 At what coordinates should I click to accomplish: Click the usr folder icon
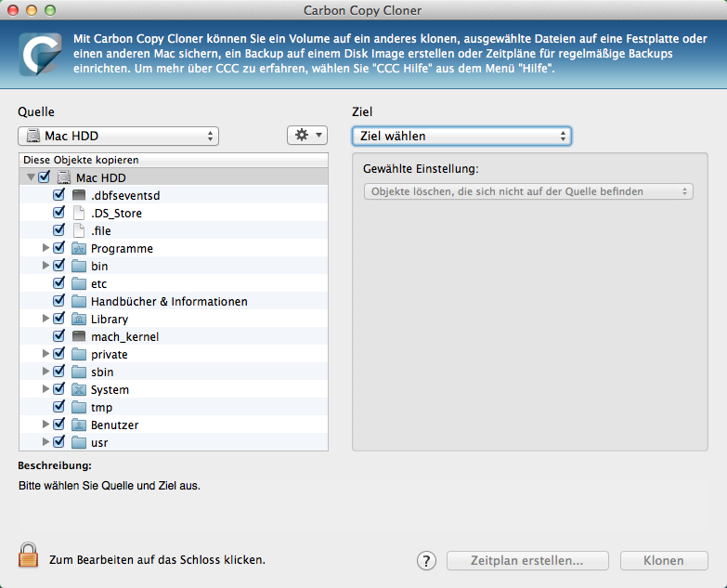(79, 442)
